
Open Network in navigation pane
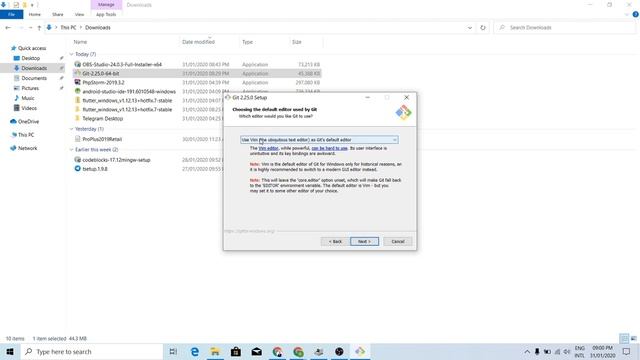click(x=27, y=148)
